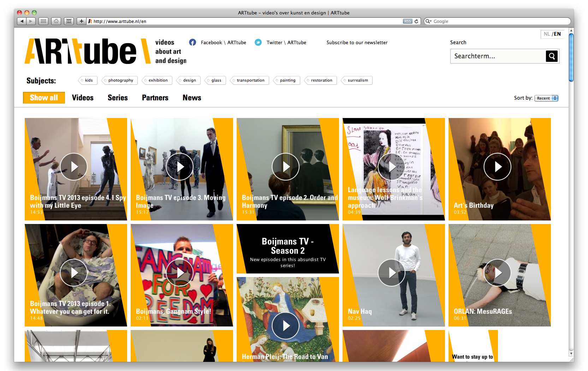This screenshot has height=371, width=588.
Task: Open the Want to stay up to card
Action: 473,346
